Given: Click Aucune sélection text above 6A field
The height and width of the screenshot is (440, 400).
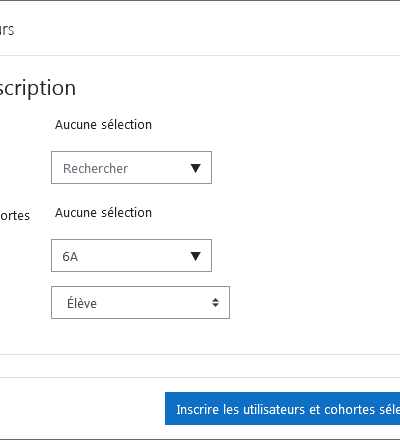Looking at the screenshot, I should click(x=103, y=213).
